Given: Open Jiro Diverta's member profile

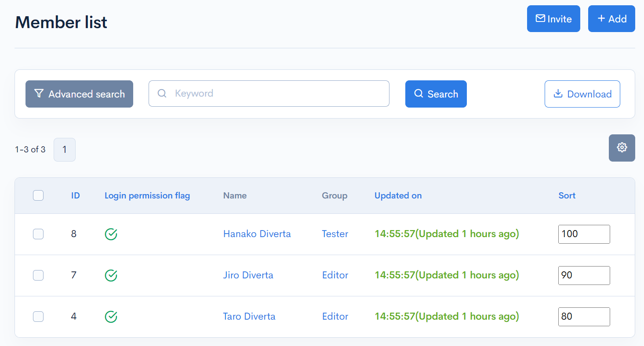Looking at the screenshot, I should click(x=248, y=275).
